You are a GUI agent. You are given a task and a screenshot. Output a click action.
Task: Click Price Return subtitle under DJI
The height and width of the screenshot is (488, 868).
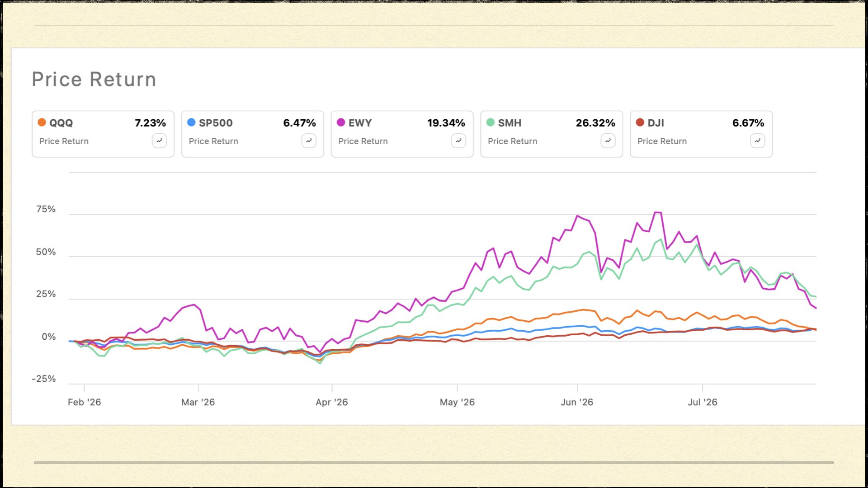click(x=662, y=141)
